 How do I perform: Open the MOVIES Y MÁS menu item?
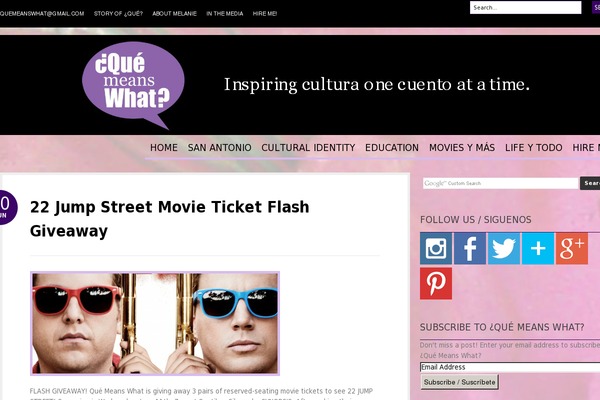click(462, 148)
